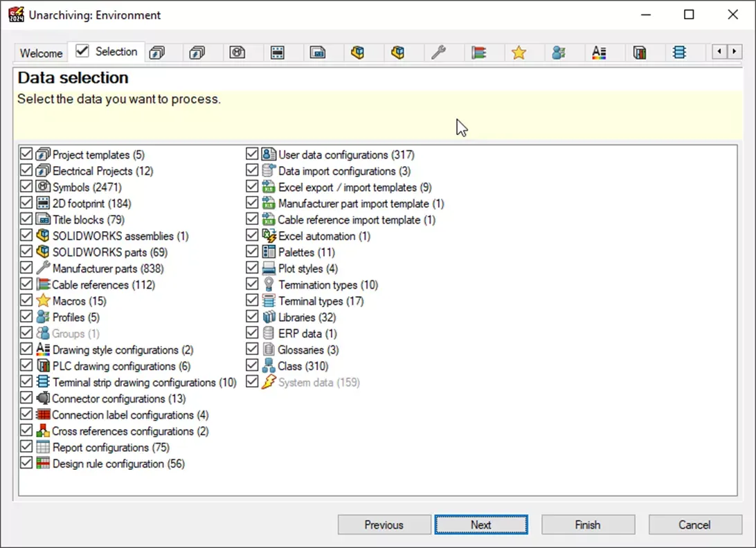The width and height of the screenshot is (756, 548).
Task: Click the Report configurations grid icon
Action: tap(43, 447)
